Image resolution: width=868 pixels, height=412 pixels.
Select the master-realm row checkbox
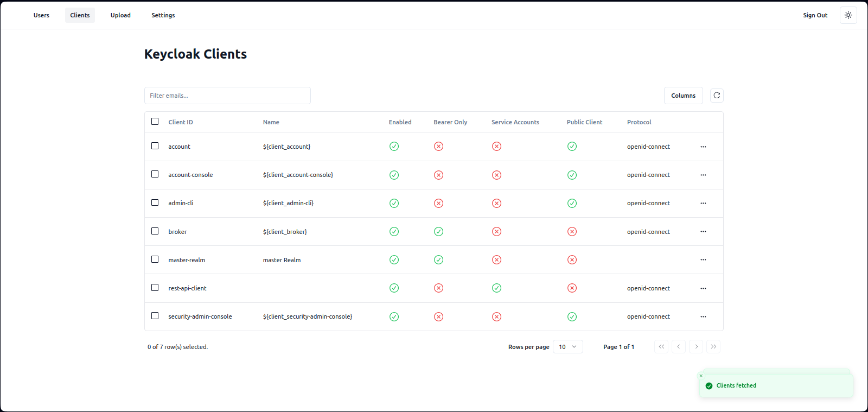point(155,259)
